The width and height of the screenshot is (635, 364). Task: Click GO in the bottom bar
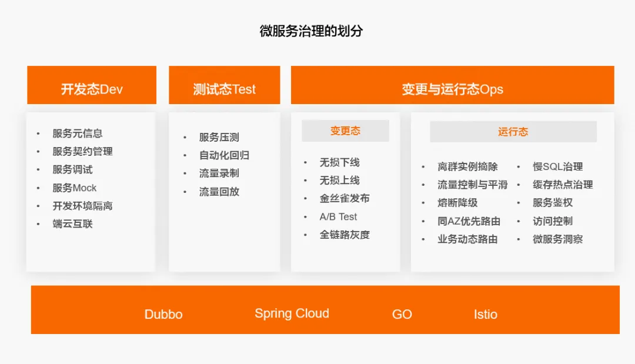tap(402, 314)
